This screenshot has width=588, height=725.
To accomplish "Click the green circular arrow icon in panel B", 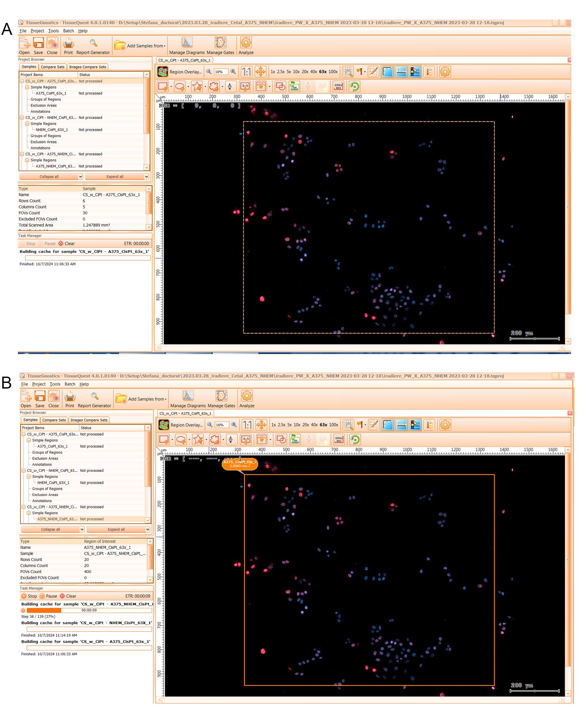I will click(355, 440).
